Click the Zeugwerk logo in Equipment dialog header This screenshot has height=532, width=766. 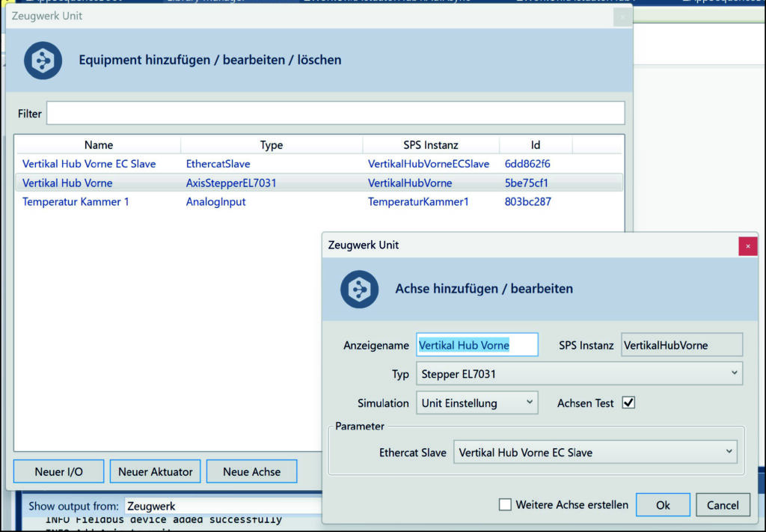(x=43, y=61)
